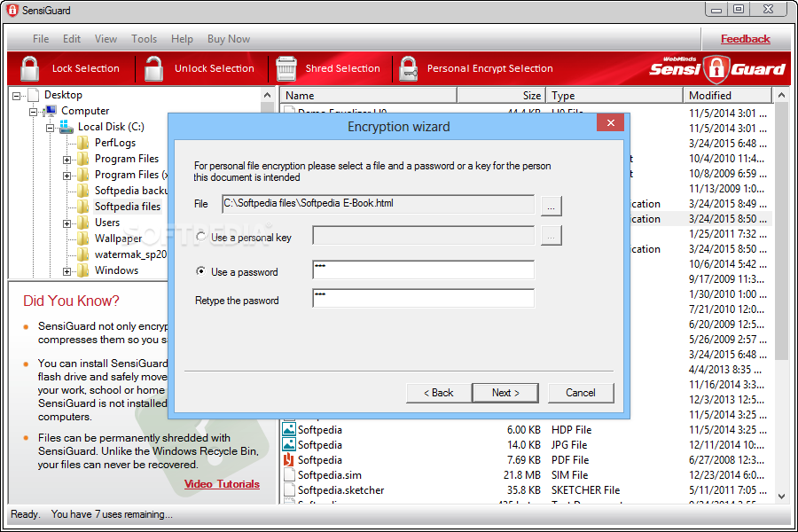Click the image icon of the Softpedia HDP file

(x=288, y=429)
